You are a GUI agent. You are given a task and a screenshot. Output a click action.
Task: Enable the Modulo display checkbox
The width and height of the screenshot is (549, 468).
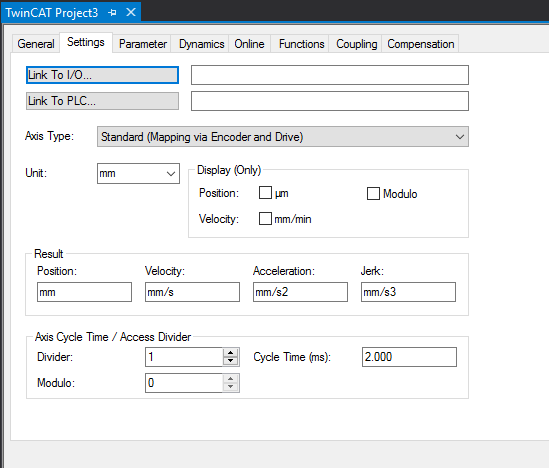(x=373, y=193)
